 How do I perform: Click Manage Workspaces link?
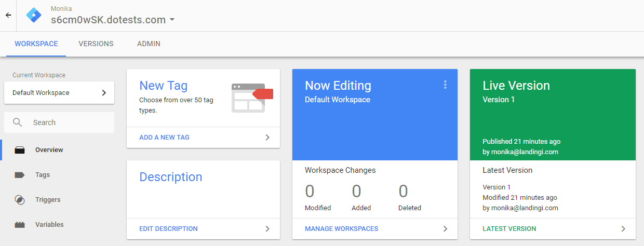click(x=341, y=228)
